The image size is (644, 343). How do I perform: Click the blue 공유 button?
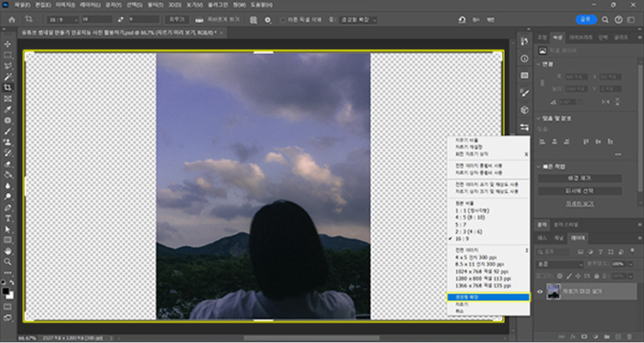point(586,20)
